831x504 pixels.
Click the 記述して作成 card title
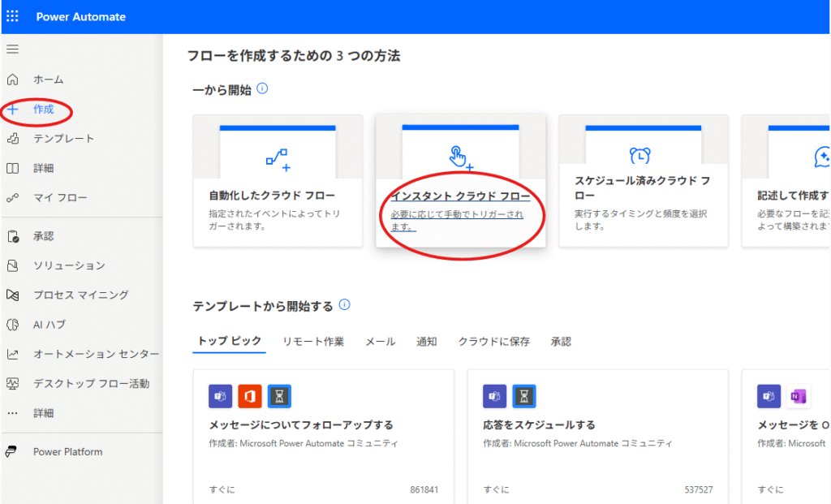(x=794, y=196)
